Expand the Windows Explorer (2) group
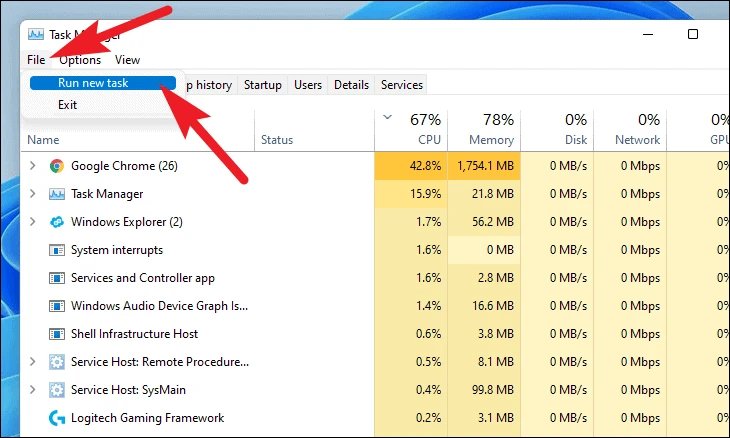 [32, 222]
